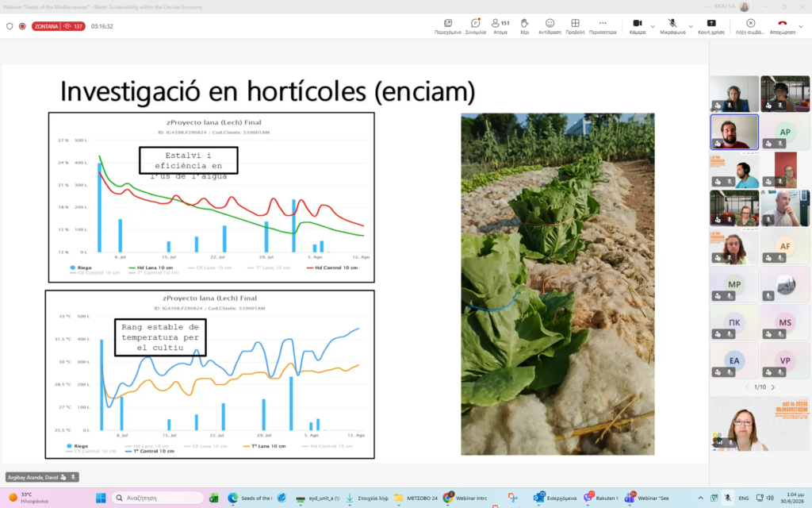Select the MP participant tile
This screenshot has width=812, height=508.
[x=734, y=285]
